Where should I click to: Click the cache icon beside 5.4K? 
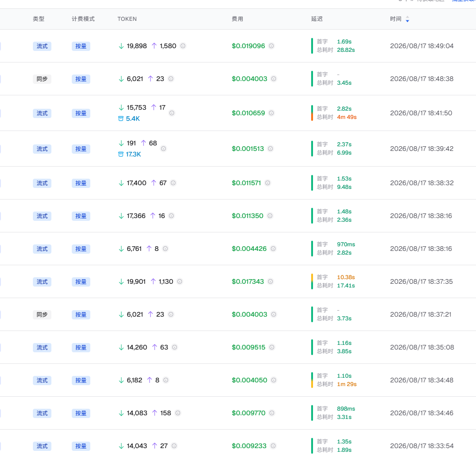coord(121,119)
